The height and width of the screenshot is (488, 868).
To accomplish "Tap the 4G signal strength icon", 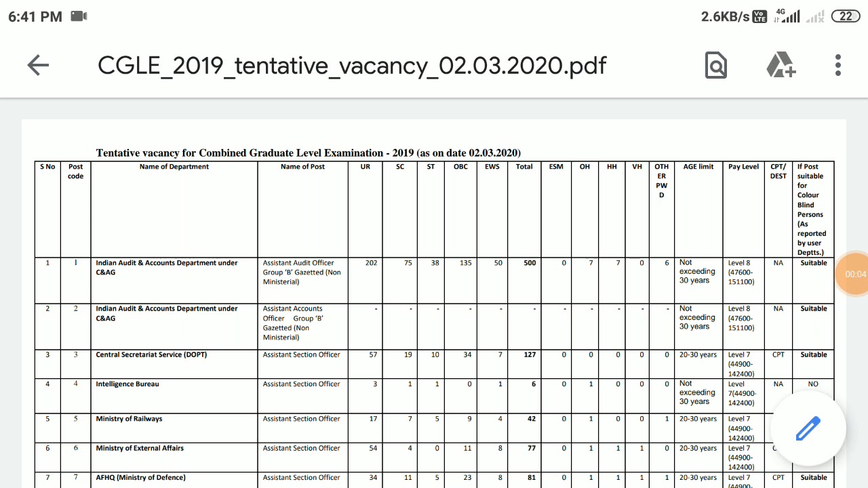I will [x=787, y=16].
